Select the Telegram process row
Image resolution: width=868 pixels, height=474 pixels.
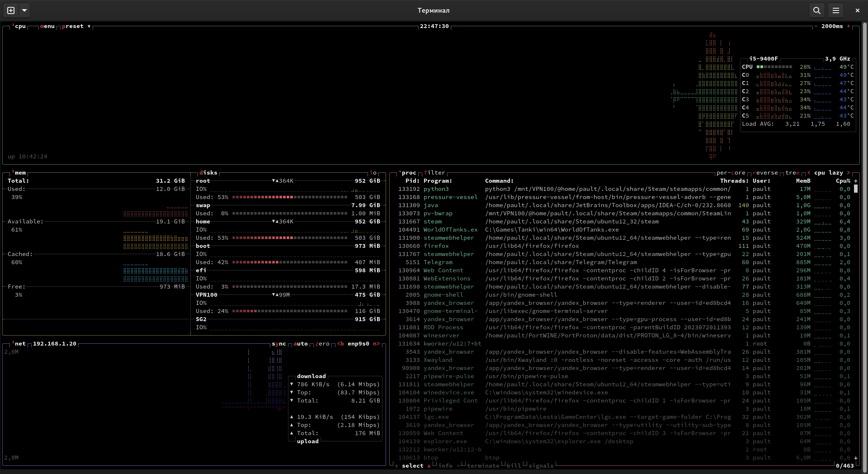click(x=624, y=262)
